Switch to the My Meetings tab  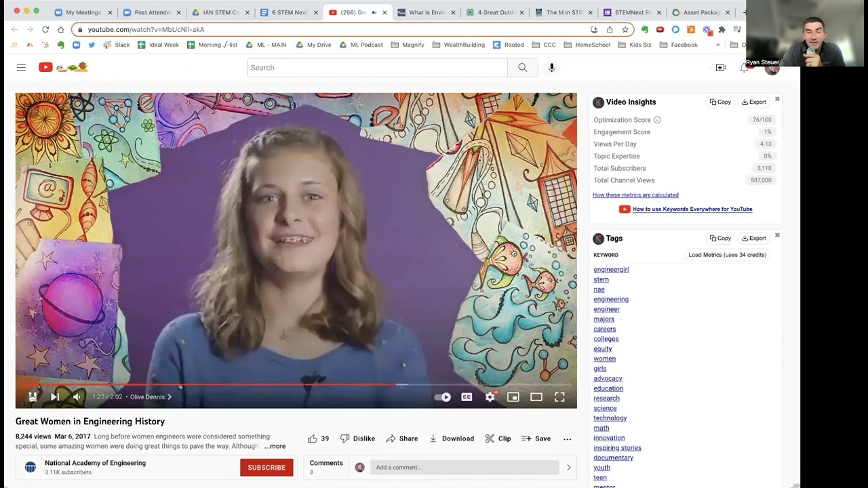(83, 12)
